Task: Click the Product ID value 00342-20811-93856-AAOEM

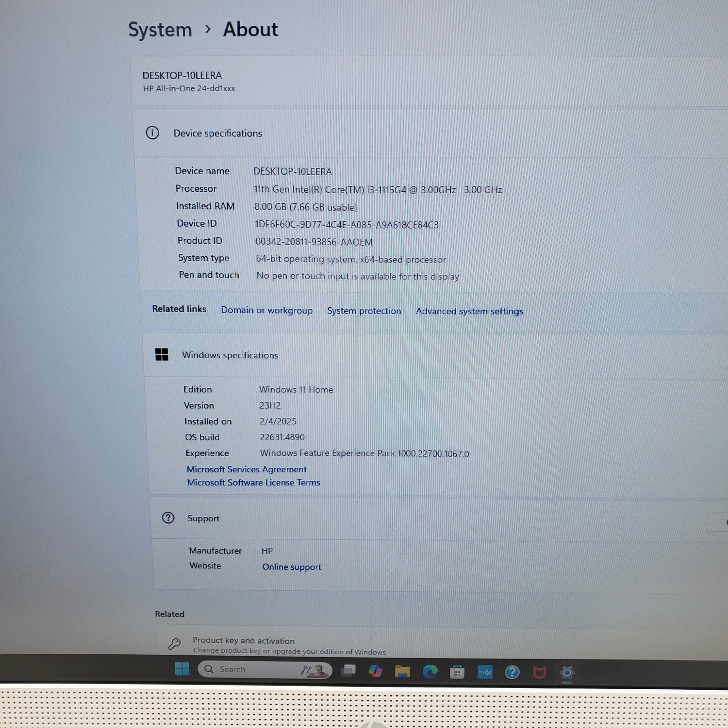Action: pos(314,242)
